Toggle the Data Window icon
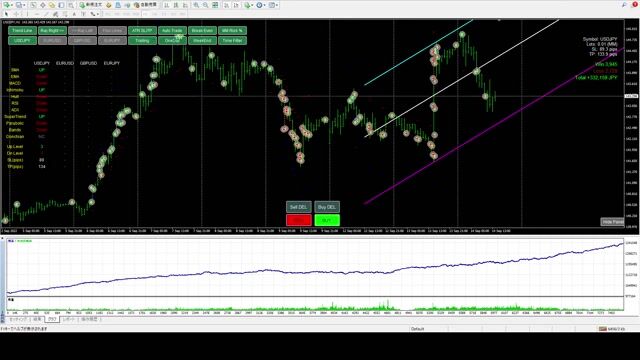This screenshot has height=360, width=640. (x=42, y=5)
